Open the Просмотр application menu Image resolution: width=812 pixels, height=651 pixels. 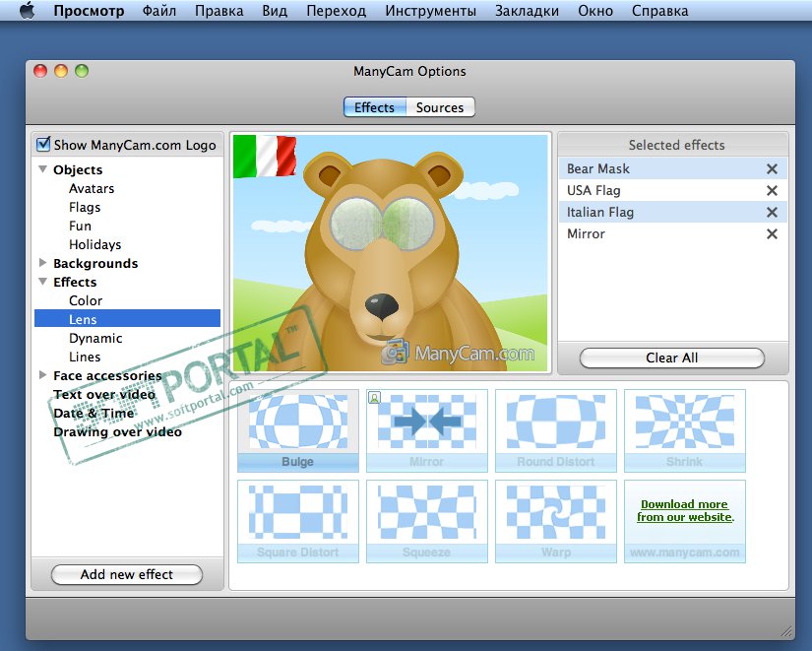[89, 11]
